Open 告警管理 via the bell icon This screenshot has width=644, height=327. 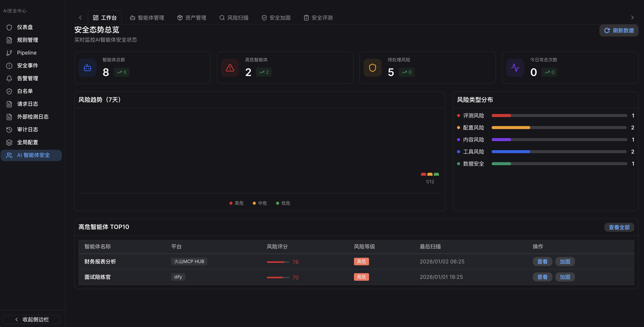[x=9, y=78]
